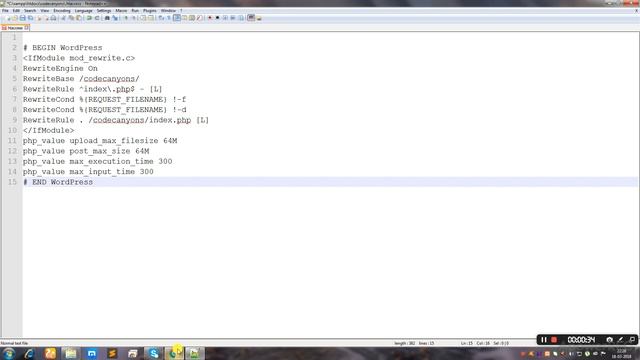Toggle the Word wrap toolbar button
The height and width of the screenshot is (360, 640).
click(x=161, y=18)
